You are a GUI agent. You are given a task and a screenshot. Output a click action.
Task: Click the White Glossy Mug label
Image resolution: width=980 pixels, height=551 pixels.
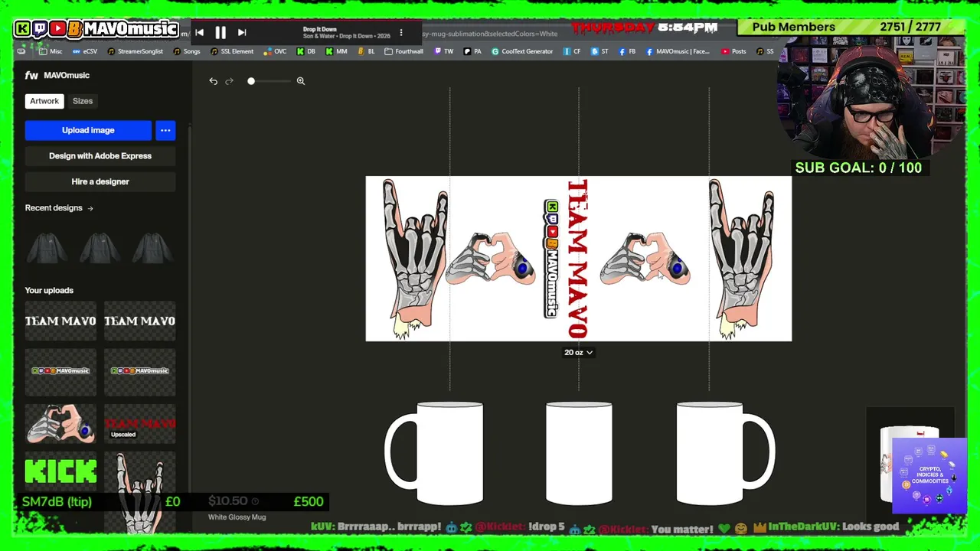click(x=237, y=517)
